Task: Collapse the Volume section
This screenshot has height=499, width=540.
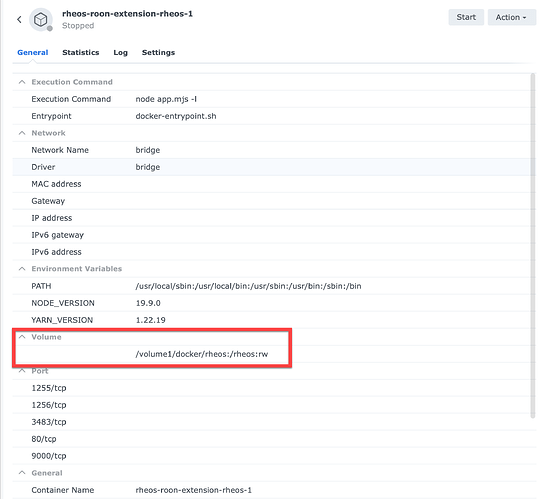Action: [x=22, y=337]
